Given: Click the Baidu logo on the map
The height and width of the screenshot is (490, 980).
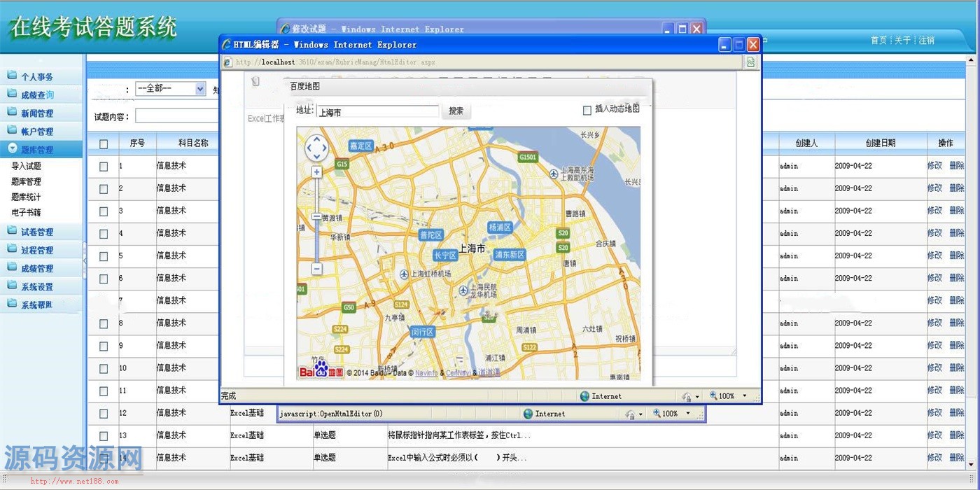Looking at the screenshot, I should click(321, 371).
